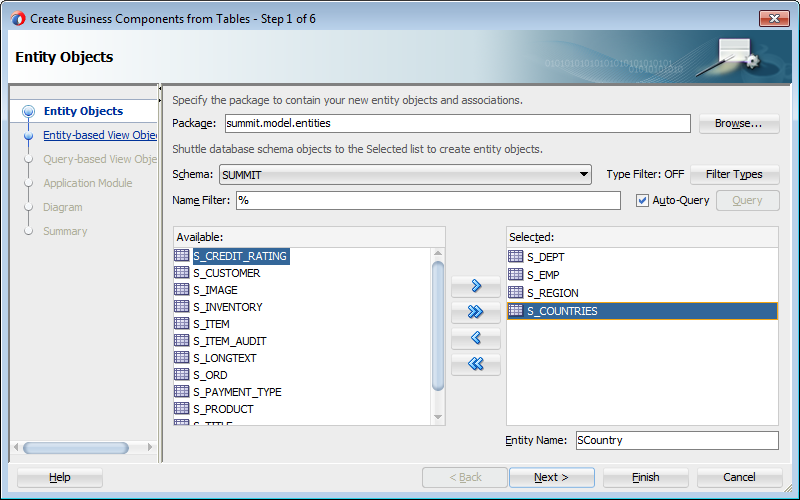
Task: Click table icon beside S_ORD
Action: click(182, 374)
